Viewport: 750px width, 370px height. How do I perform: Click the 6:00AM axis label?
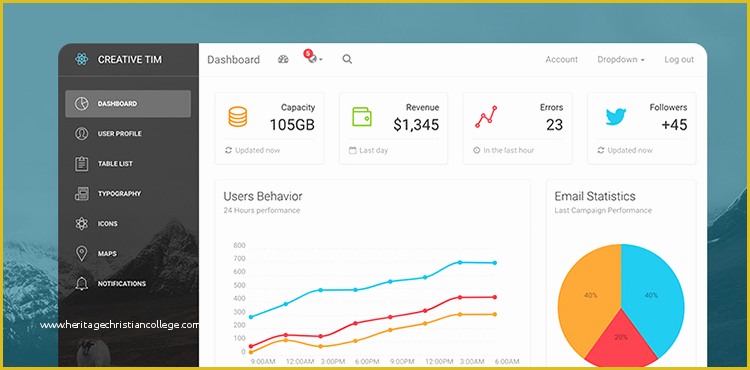click(507, 361)
